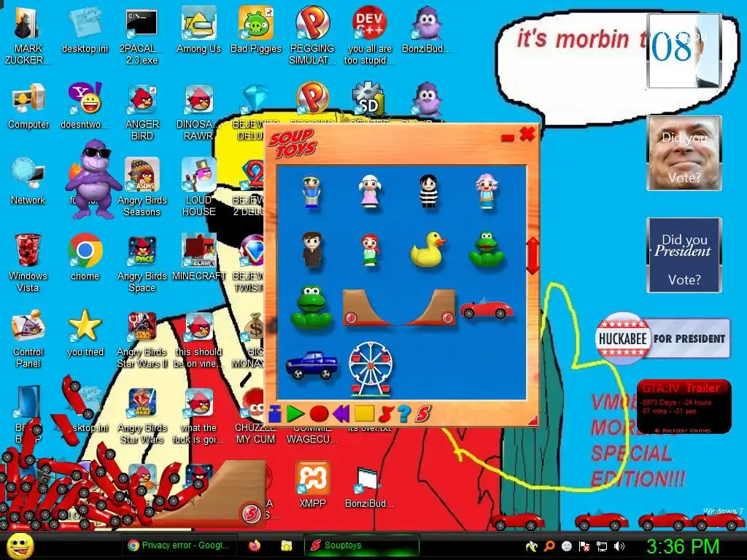Open the MINECRAFT desktop icon
This screenshot has height=560, width=747.
(198, 257)
